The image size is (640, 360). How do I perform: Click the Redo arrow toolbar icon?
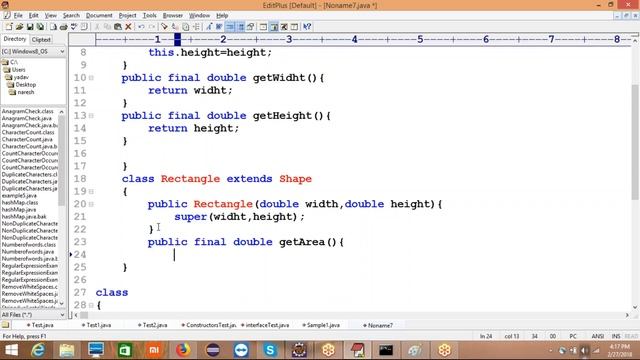pos(152,27)
